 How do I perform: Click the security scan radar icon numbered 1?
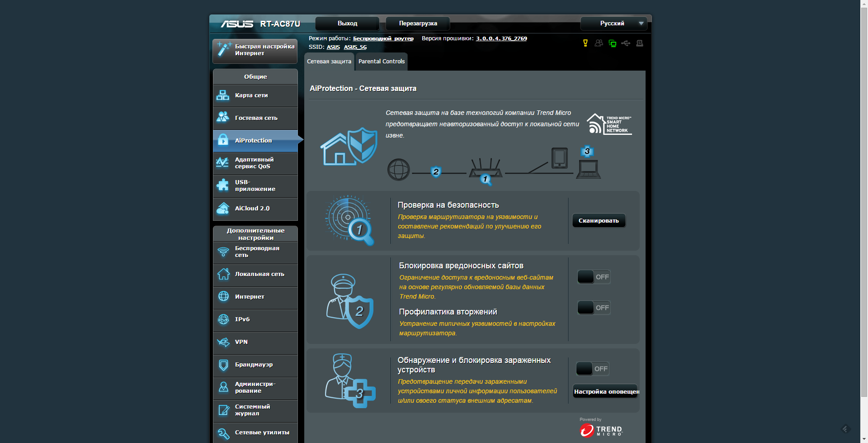[349, 220]
